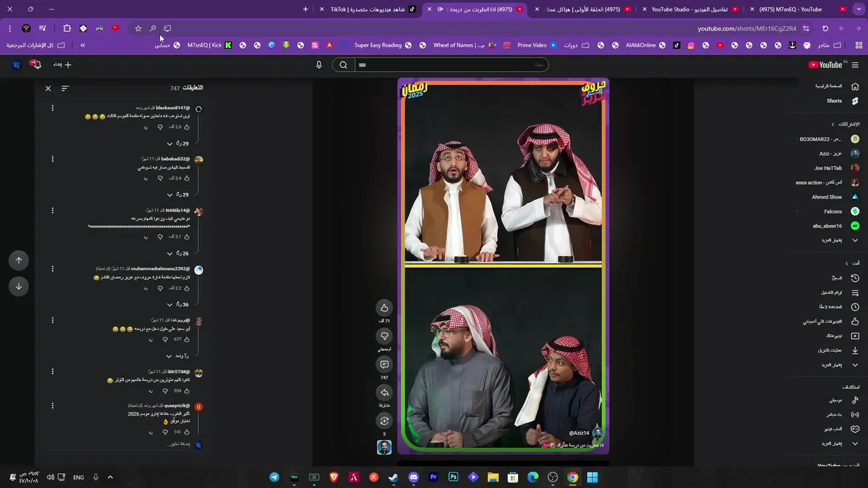This screenshot has height=488, width=868.
Task: Open YouTube notifications bell
Action: (x=36, y=64)
